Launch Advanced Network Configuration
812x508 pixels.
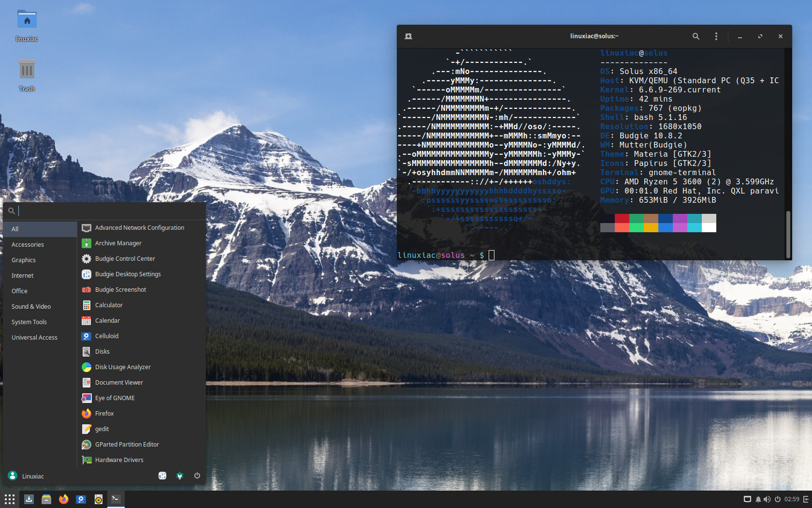pyautogui.click(x=142, y=227)
